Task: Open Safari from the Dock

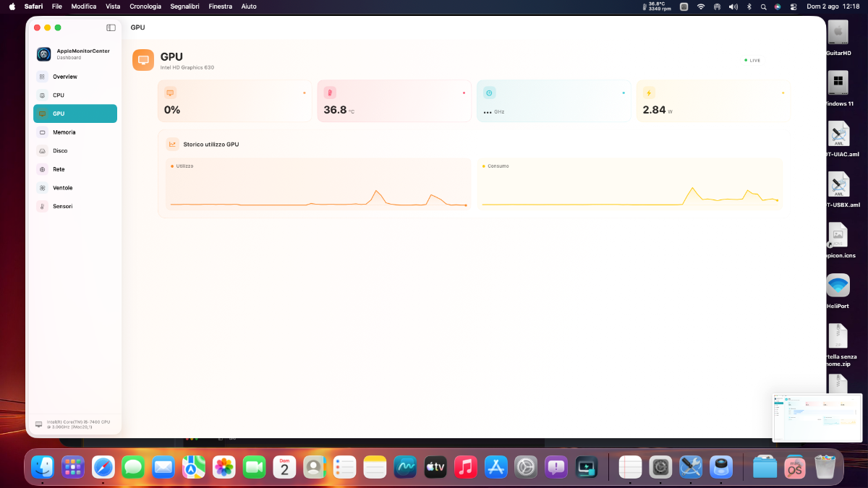Action: 103,467
